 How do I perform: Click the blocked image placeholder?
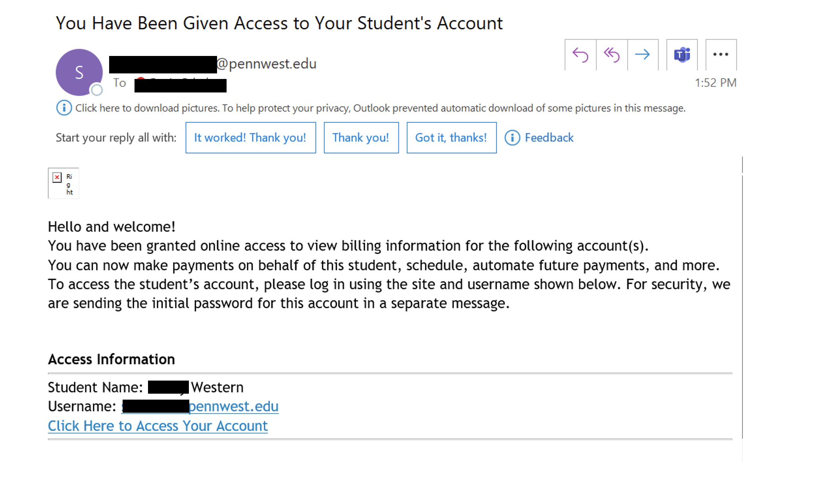pyautogui.click(x=63, y=183)
